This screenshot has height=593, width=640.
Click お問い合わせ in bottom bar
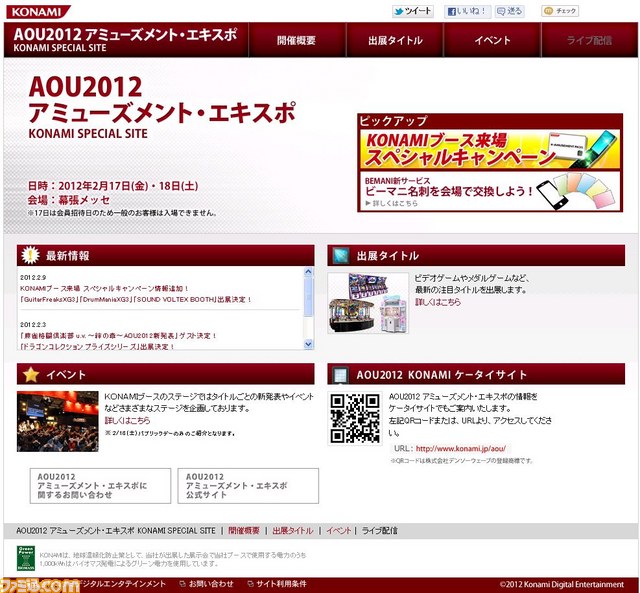click(x=207, y=584)
